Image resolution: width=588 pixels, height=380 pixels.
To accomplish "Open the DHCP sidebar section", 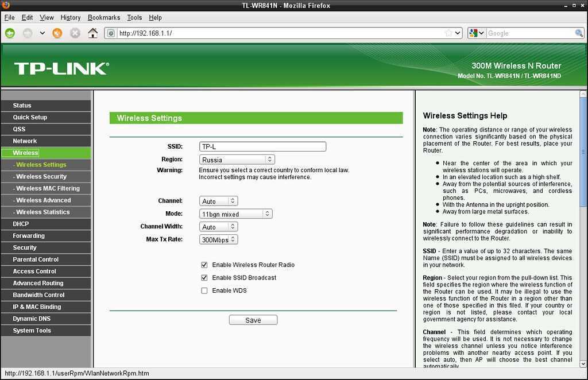I will (46, 224).
